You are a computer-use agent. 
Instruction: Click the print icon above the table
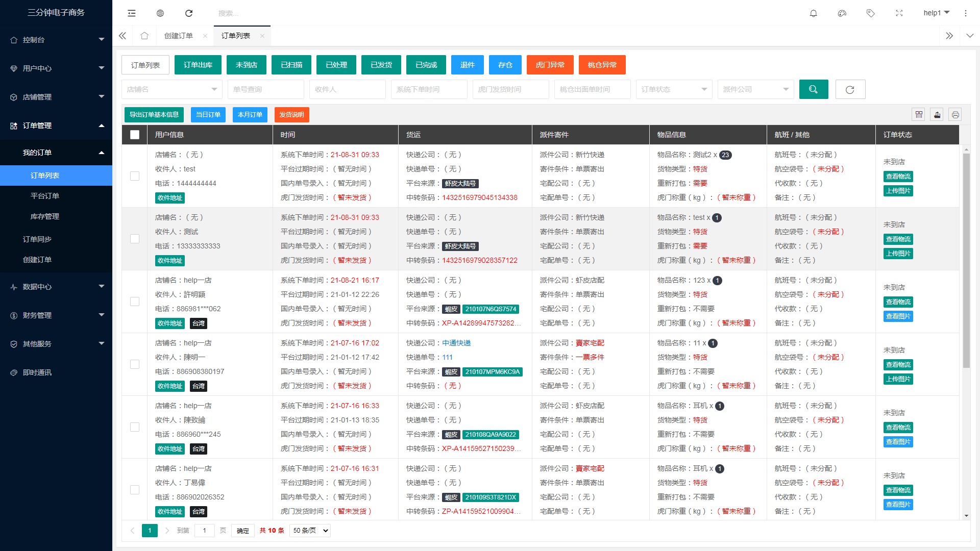coord(955,115)
